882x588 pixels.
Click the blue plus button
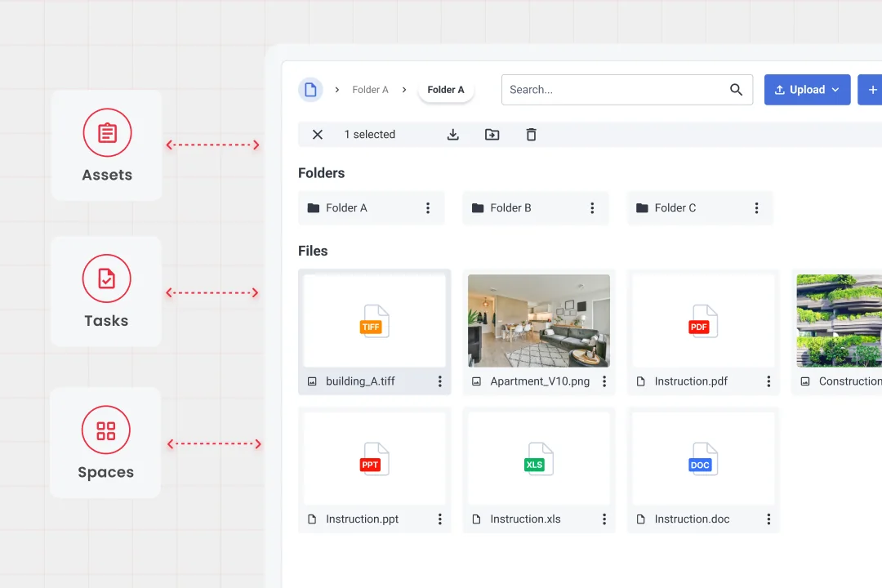click(x=871, y=90)
